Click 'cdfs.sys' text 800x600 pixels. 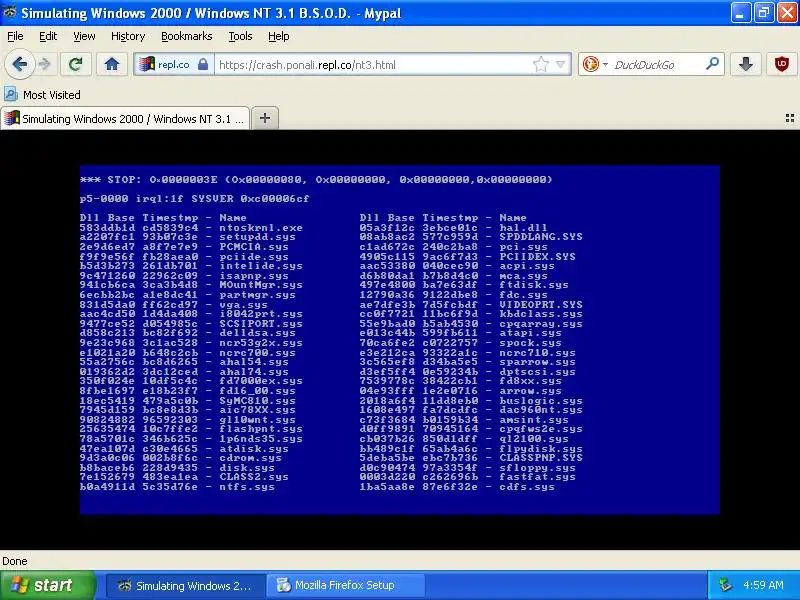pos(527,487)
